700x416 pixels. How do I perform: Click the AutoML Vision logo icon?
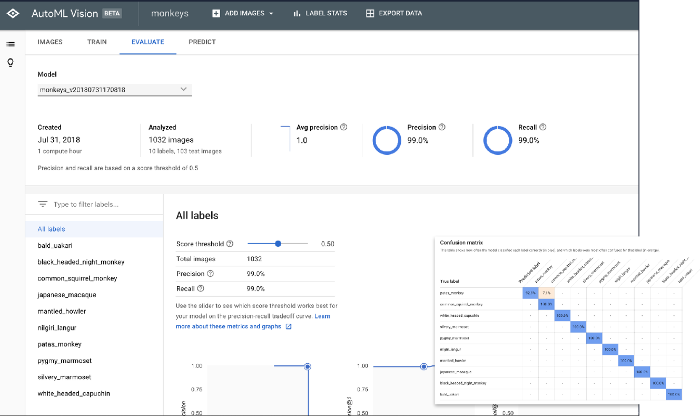(x=13, y=13)
